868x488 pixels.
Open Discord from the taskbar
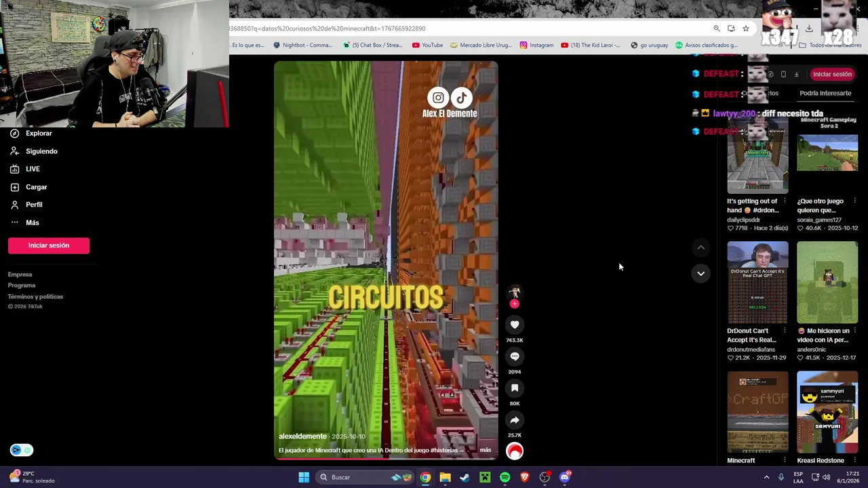pyautogui.click(x=565, y=477)
